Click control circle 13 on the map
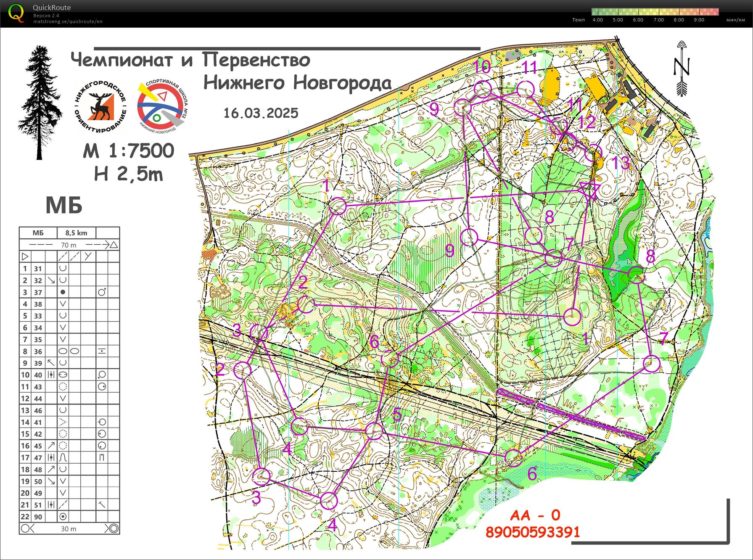Image resolution: width=753 pixels, height=560 pixels. 594,153
